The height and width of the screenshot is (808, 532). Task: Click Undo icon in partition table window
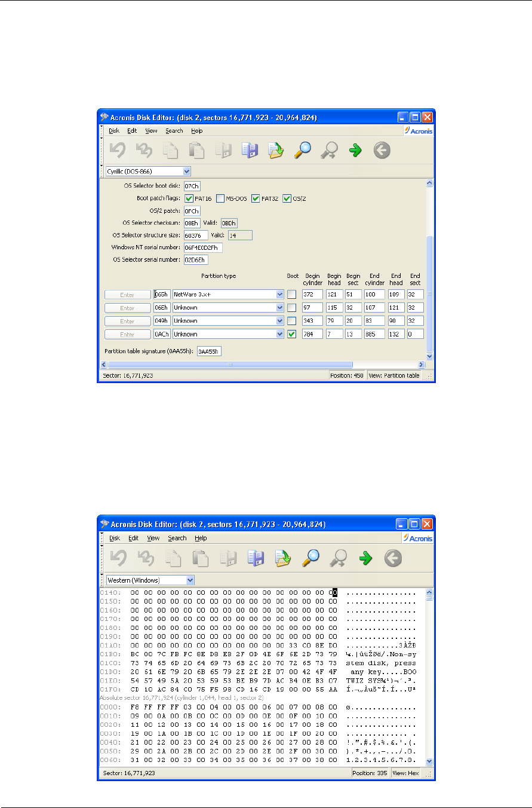[x=116, y=151]
